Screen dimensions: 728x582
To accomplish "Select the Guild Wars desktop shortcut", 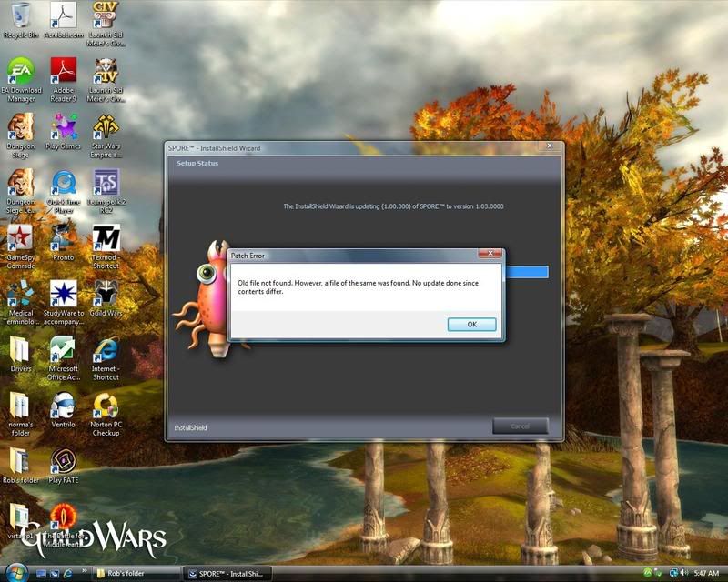I will pyautogui.click(x=106, y=299).
